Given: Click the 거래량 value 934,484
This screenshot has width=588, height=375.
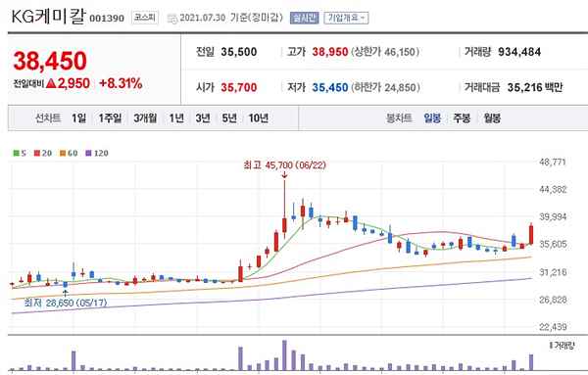Looking at the screenshot, I should pos(519,52).
